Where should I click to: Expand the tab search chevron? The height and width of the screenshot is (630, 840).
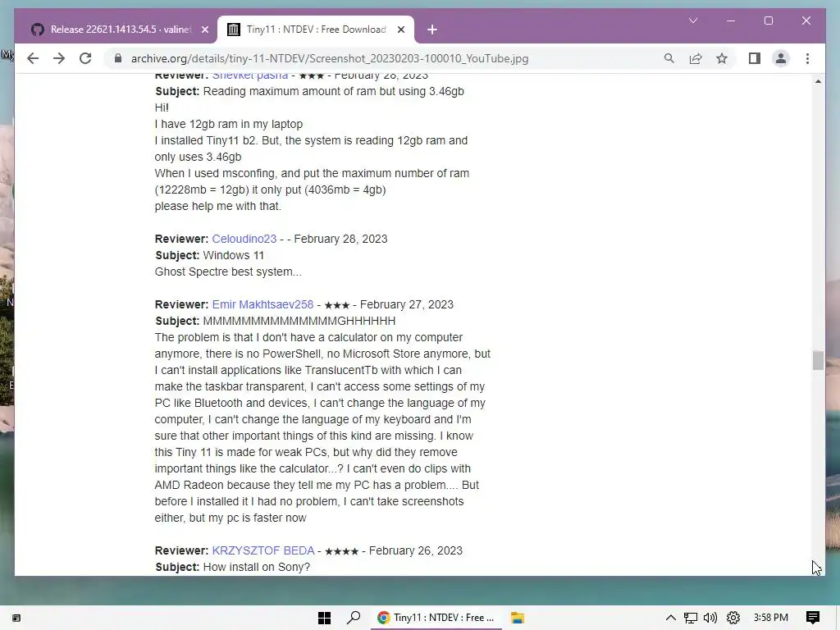[693, 21]
